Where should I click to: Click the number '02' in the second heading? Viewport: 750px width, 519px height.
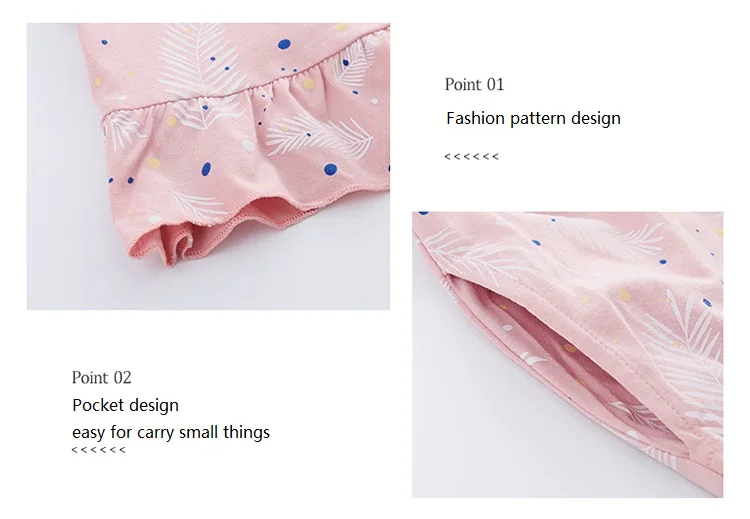click(122, 377)
